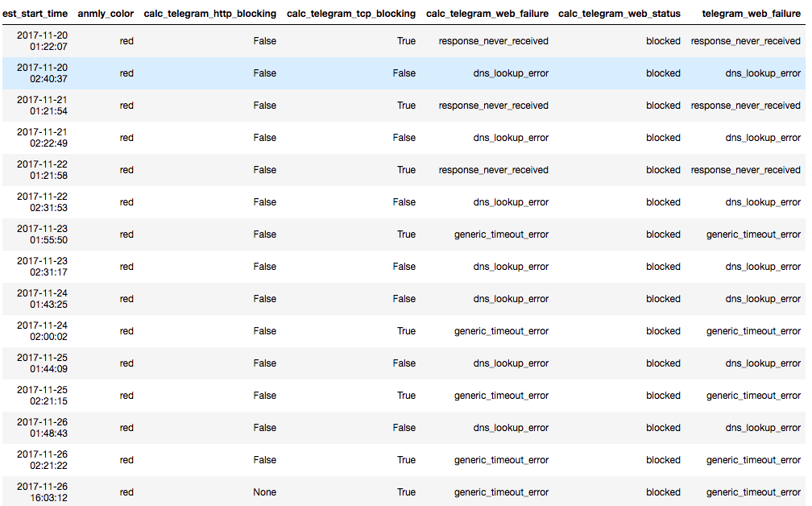Click tcp_blocking False in the 2017-11-25 01:44:09 row
This screenshot has width=812, height=506.
pos(404,363)
